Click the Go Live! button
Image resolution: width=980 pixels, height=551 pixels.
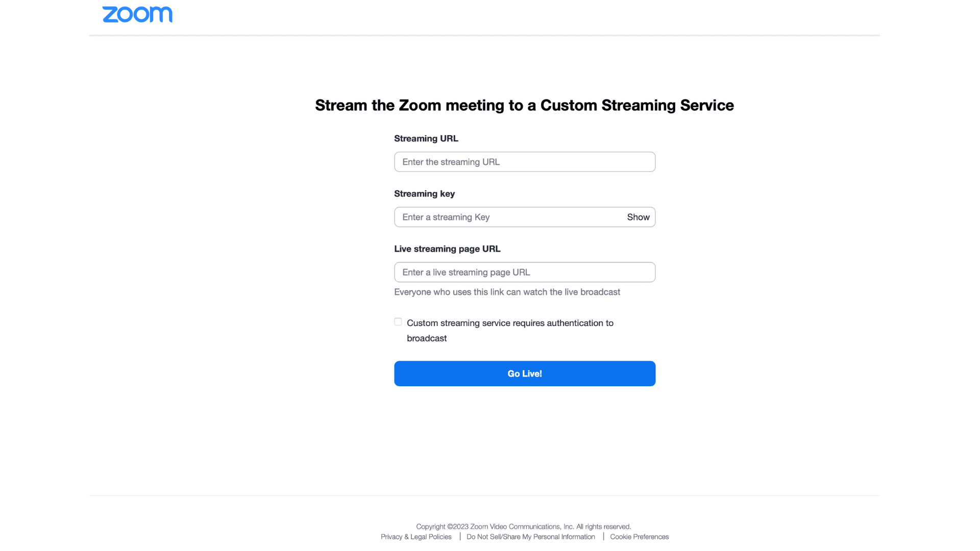525,373
